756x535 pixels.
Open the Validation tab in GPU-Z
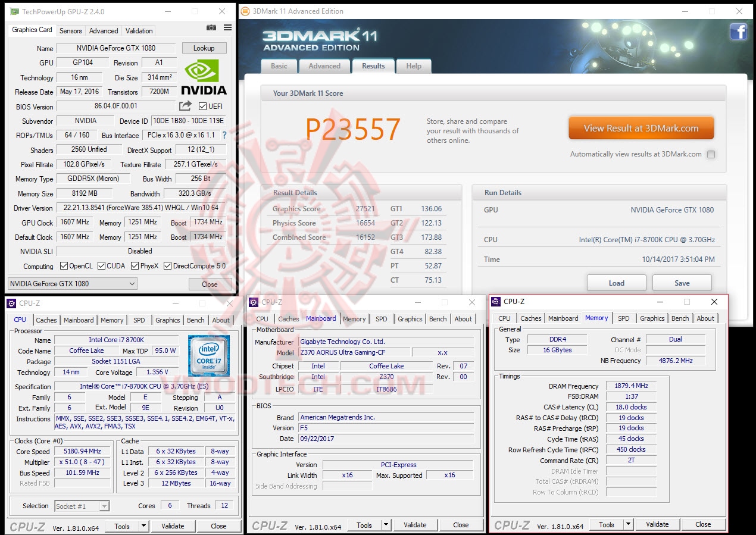click(x=139, y=31)
